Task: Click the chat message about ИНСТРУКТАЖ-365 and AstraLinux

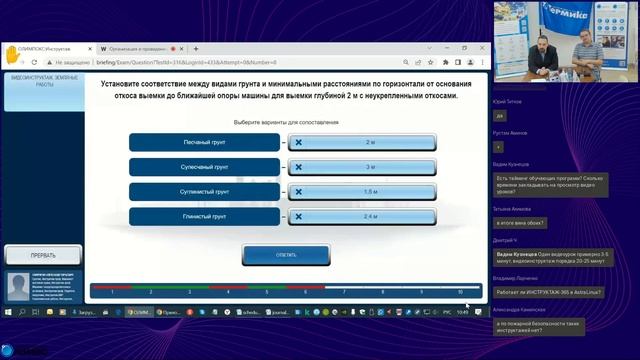Action: (549, 292)
